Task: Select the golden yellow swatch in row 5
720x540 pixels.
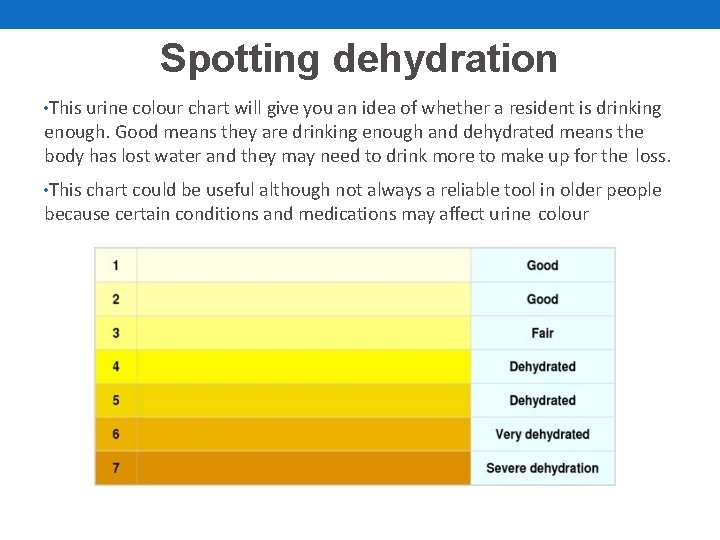Action: click(303, 400)
